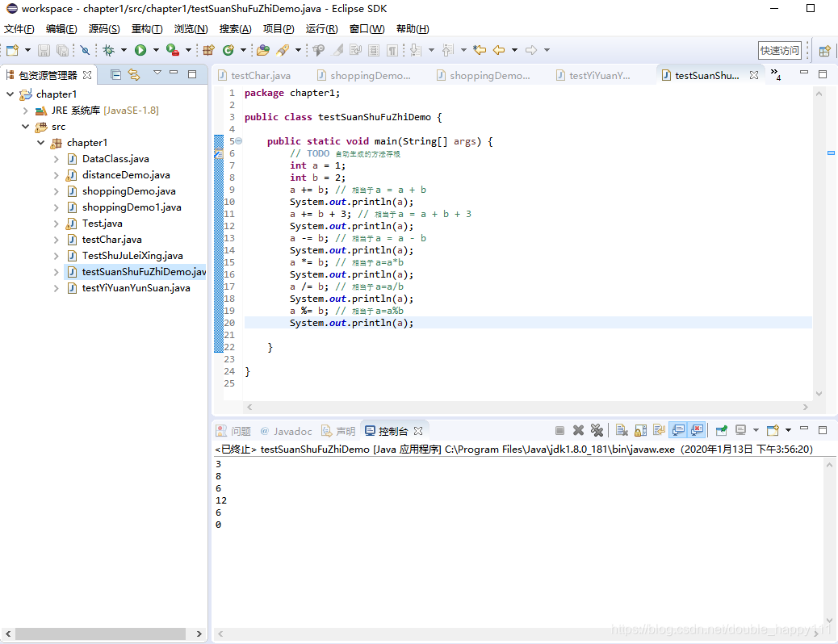Maximize the editor area panel
The height and width of the screenshot is (644, 838).
click(x=823, y=74)
